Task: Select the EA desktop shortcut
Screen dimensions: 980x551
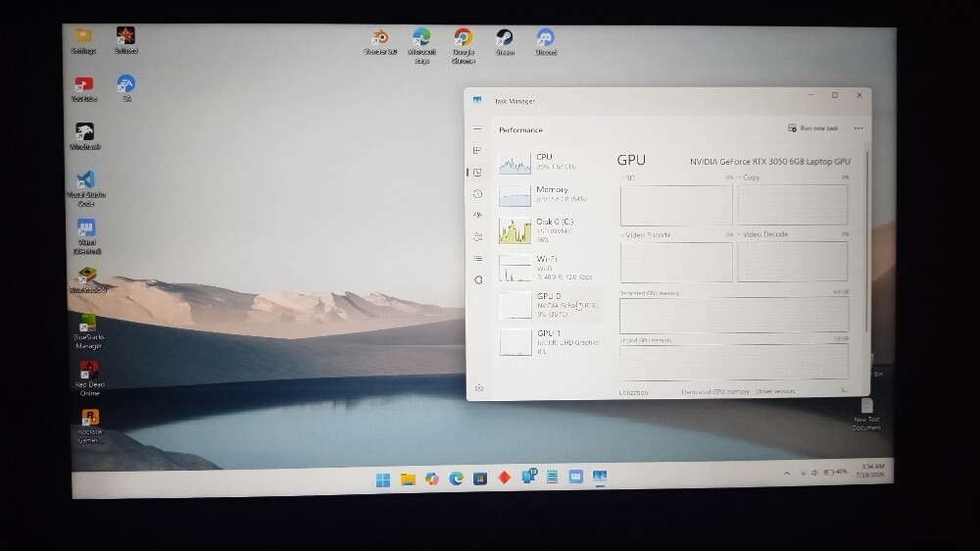Action: 126,88
